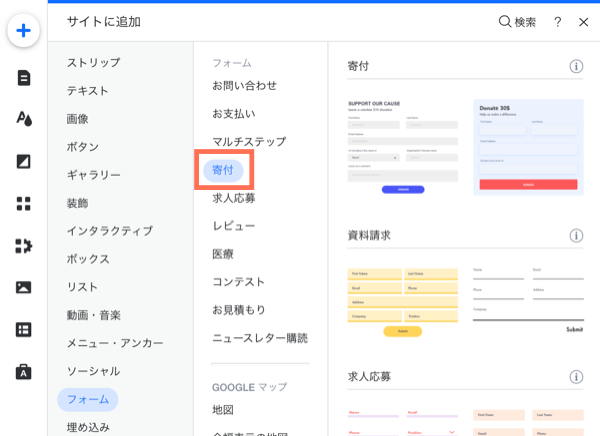Add the peach-field 求人応募 form template
Viewport: 600px width, 436px height.
(528, 423)
